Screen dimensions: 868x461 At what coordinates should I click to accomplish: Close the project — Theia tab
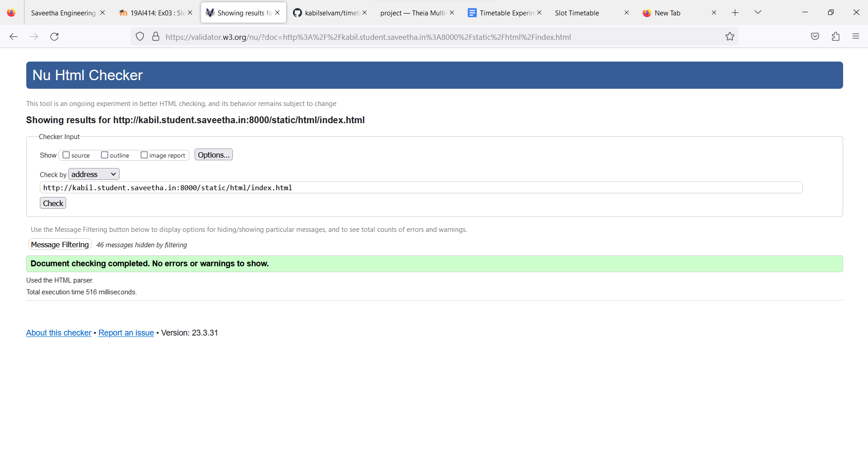[452, 13]
